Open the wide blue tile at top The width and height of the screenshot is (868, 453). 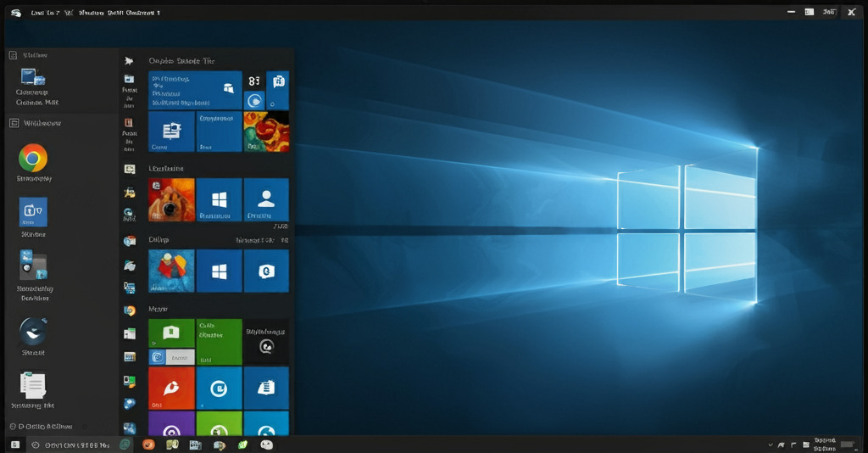click(195, 91)
